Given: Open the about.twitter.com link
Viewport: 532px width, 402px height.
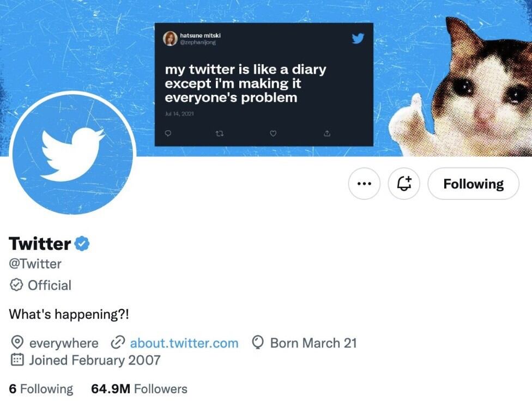Looking at the screenshot, I should (184, 343).
